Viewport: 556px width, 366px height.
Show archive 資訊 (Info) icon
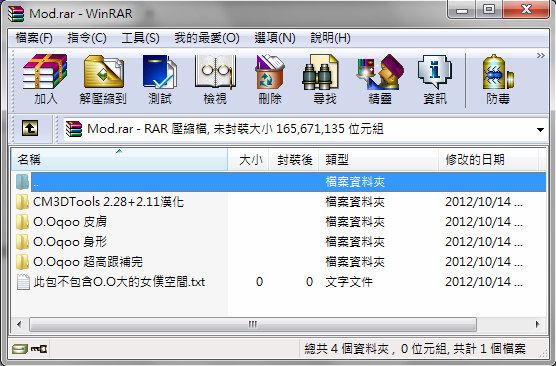coord(435,79)
